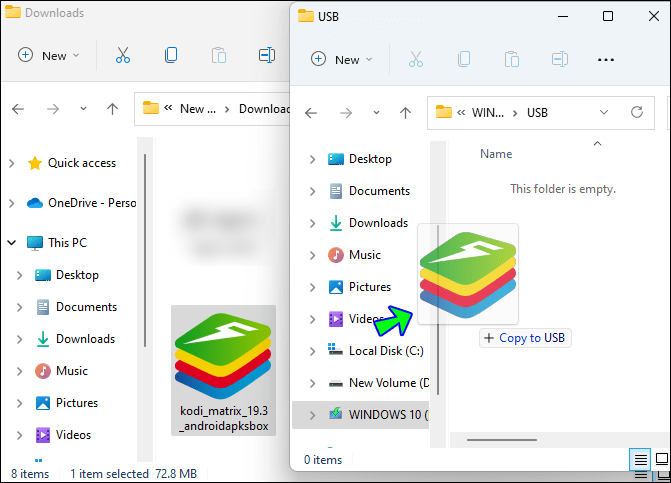Open recent locations dropdown in Downloads window
The image size is (671, 483).
coord(83,109)
